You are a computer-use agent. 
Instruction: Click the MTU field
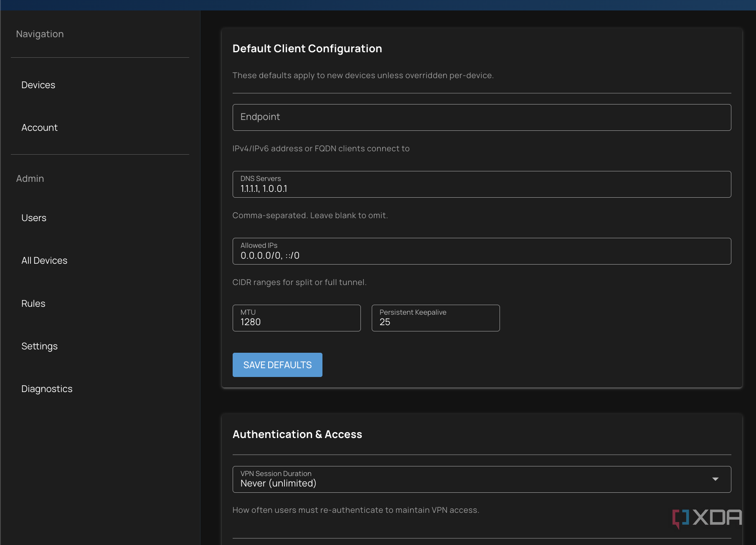[297, 318]
